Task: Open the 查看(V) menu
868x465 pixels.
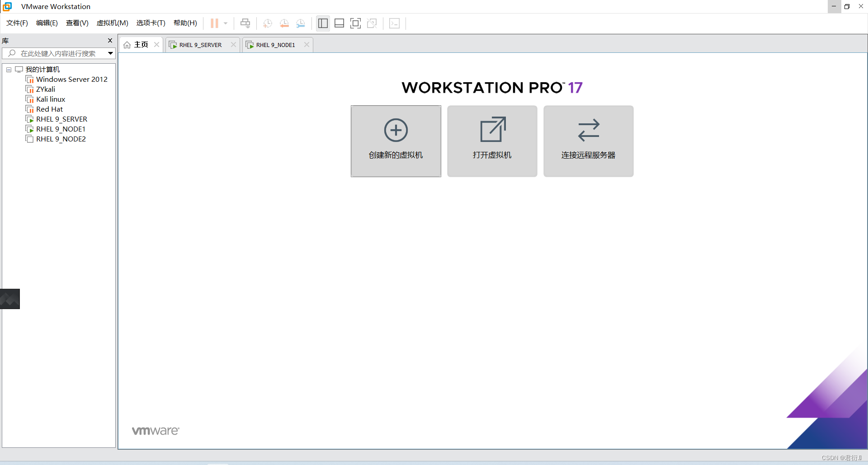Action: tap(77, 23)
